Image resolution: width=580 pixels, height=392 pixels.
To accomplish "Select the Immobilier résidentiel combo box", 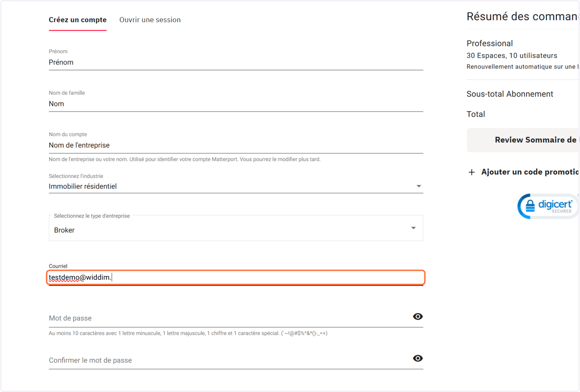I will pos(236,186).
